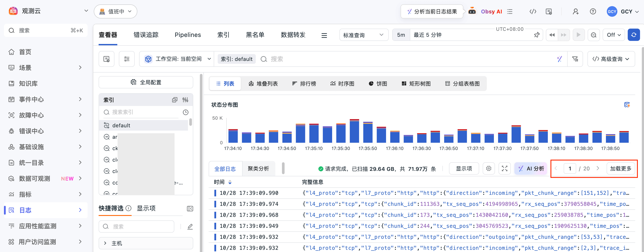Toggle sort on the 时间 column
The height and width of the screenshot is (252, 644).
point(230,182)
